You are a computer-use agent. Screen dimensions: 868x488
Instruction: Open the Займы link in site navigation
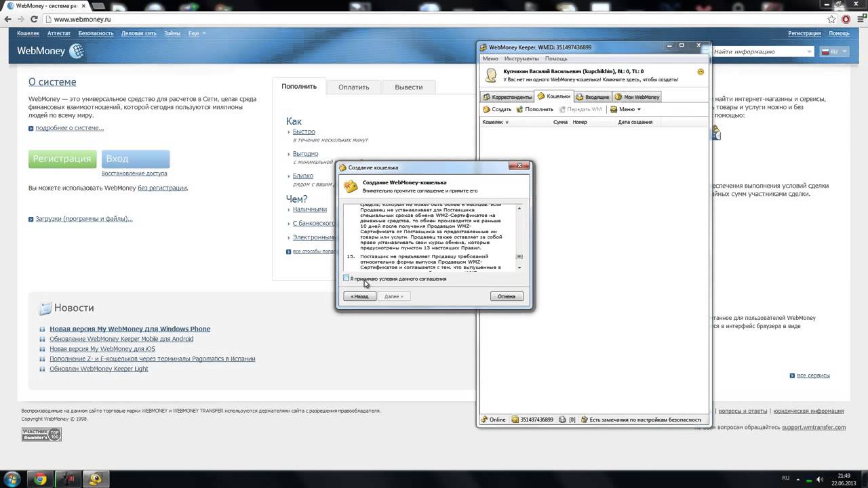pyautogui.click(x=172, y=33)
